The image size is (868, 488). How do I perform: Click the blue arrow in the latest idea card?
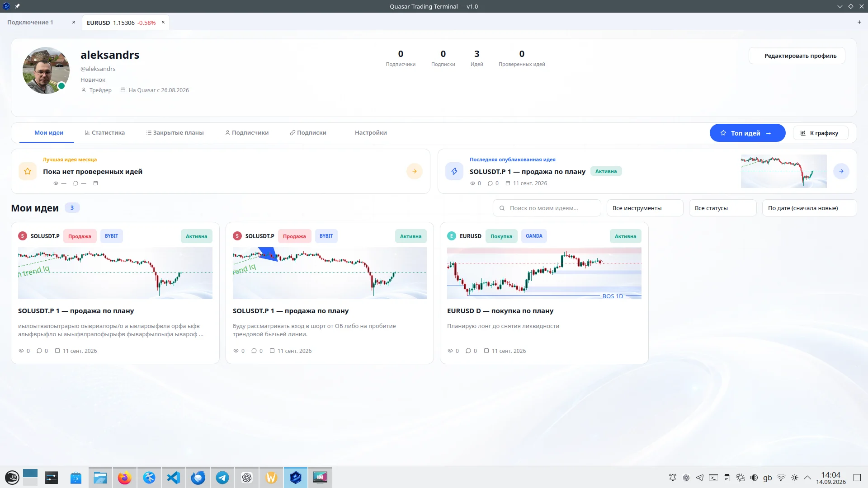(841, 171)
